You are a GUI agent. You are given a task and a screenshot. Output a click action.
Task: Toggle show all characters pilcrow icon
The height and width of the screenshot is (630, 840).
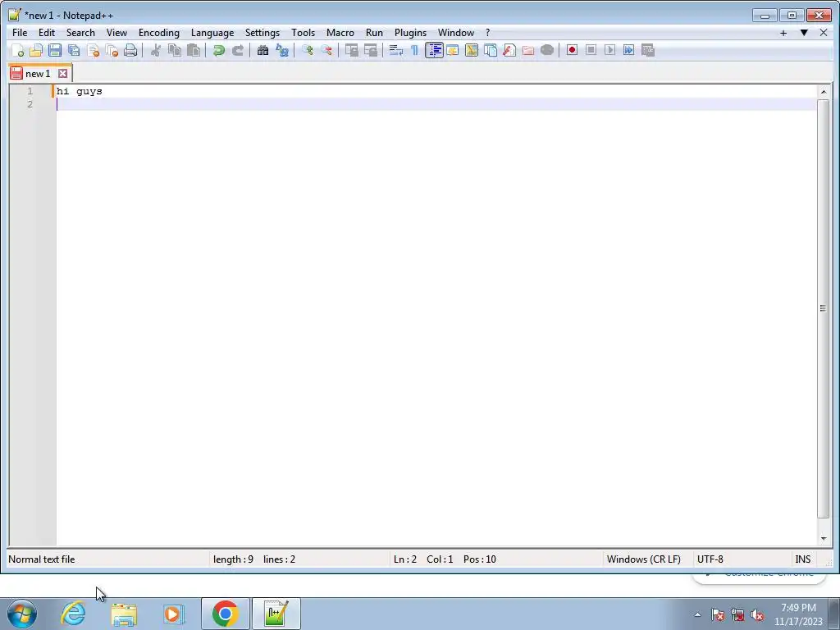click(414, 50)
